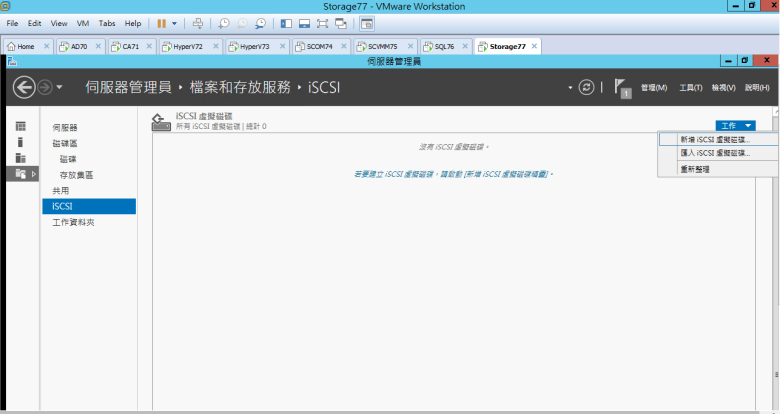Select the Local Server icon in left rail

(20, 142)
